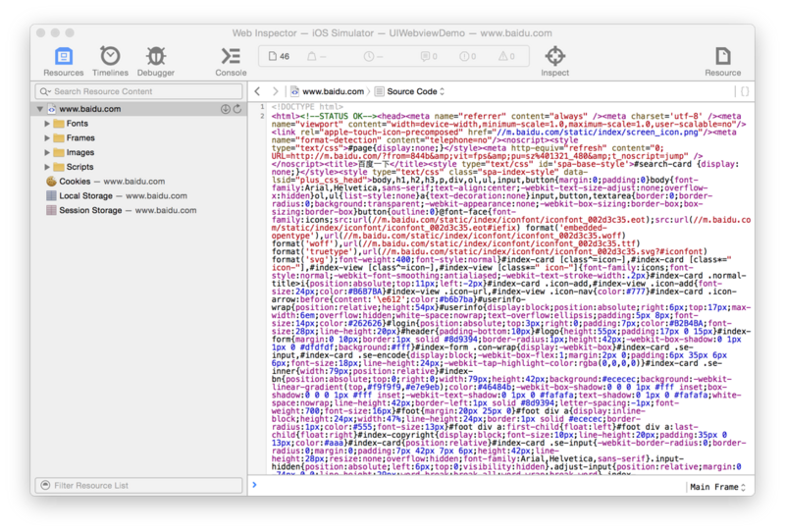This screenshot has width=785, height=532.
Task: Collapse the www.baidu.com tree node
Action: pyautogui.click(x=40, y=109)
